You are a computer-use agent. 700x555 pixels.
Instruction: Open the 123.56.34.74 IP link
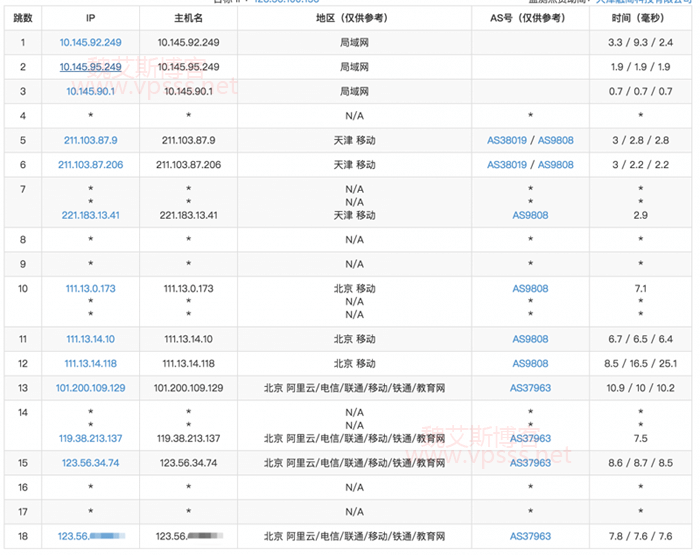(90, 463)
